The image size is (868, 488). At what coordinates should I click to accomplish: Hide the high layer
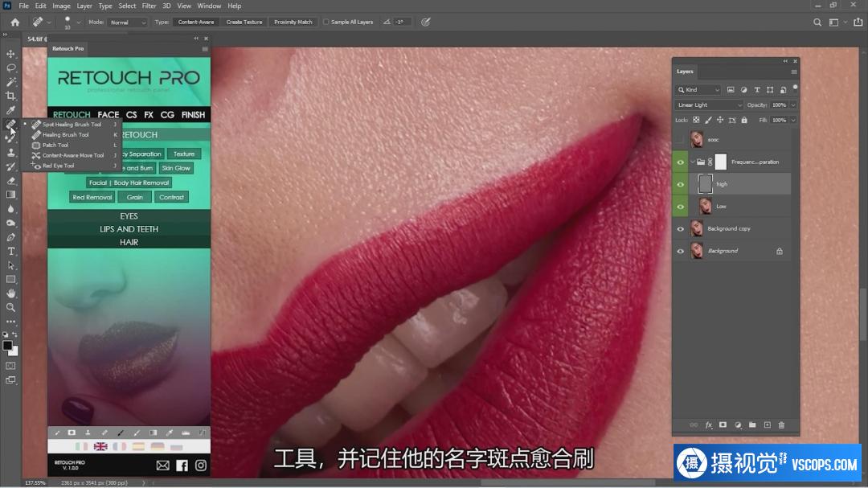pyautogui.click(x=681, y=184)
